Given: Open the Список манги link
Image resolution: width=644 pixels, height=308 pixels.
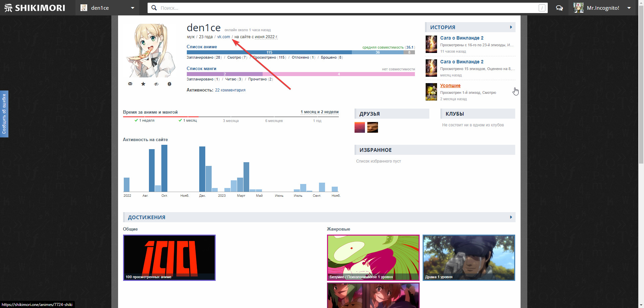Looking at the screenshot, I should tap(201, 69).
